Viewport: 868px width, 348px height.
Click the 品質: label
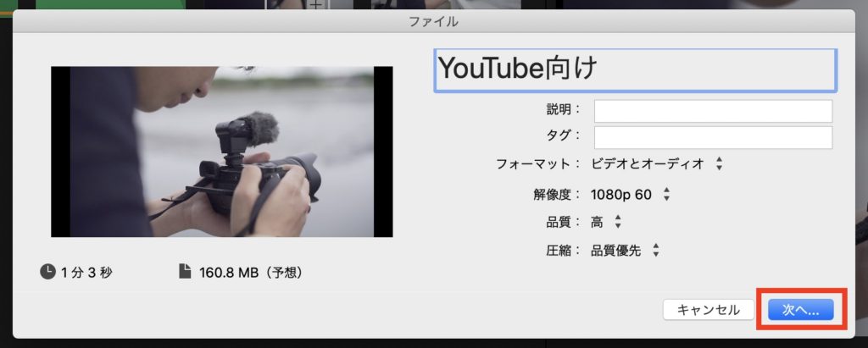tap(563, 223)
